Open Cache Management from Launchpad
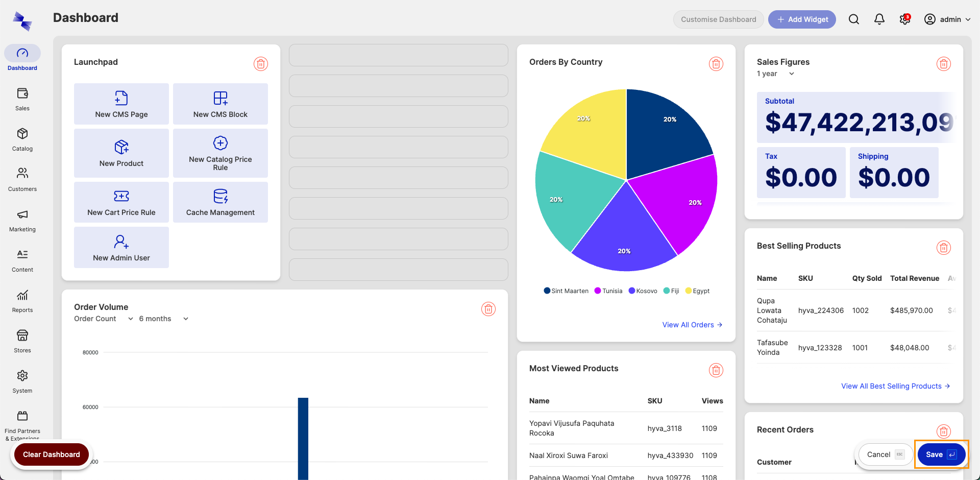980x480 pixels. click(x=220, y=202)
